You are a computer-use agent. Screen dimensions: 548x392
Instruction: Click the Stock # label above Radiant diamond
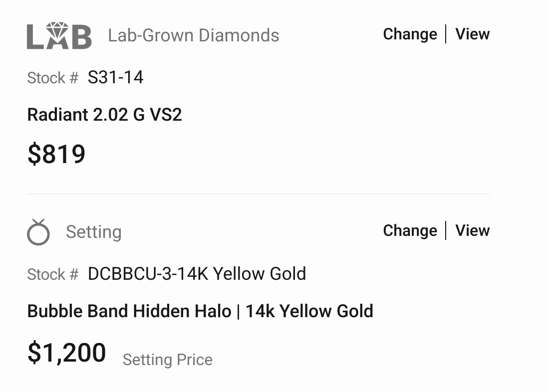point(52,78)
